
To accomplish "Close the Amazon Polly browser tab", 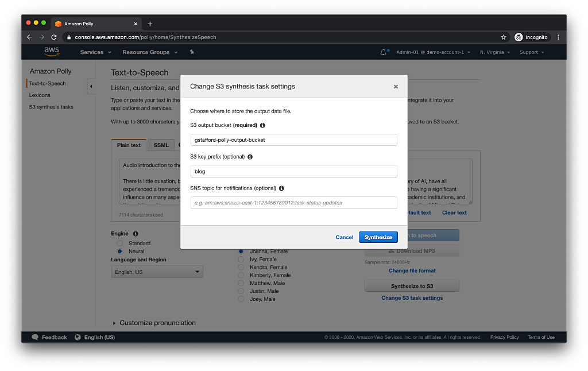I will point(136,24).
